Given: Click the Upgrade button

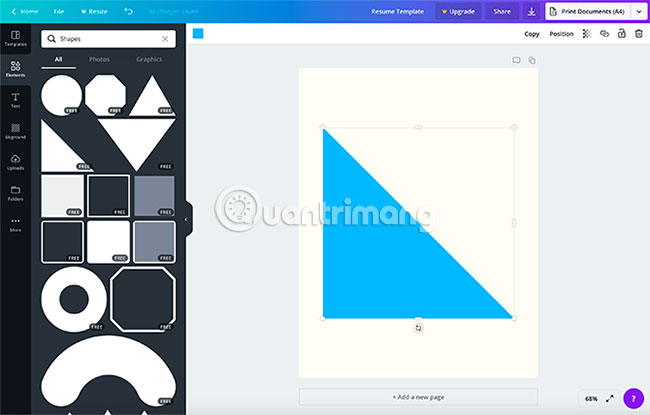Looking at the screenshot, I should pos(458,12).
